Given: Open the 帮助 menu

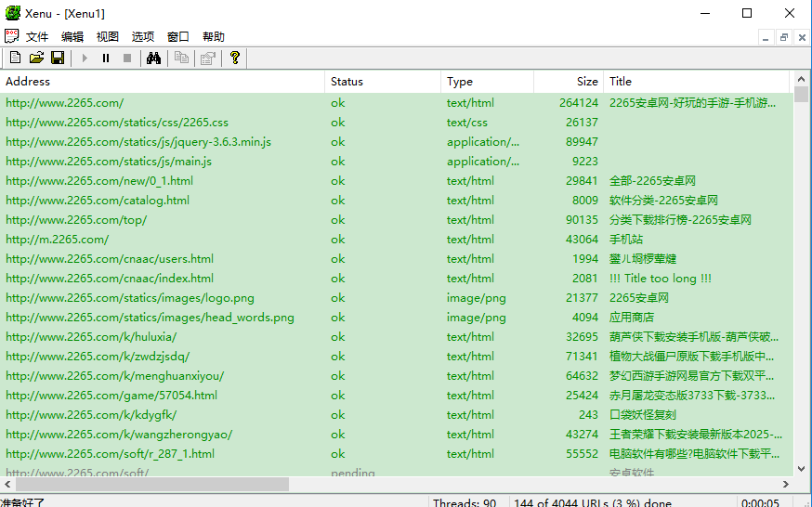Looking at the screenshot, I should click(214, 37).
